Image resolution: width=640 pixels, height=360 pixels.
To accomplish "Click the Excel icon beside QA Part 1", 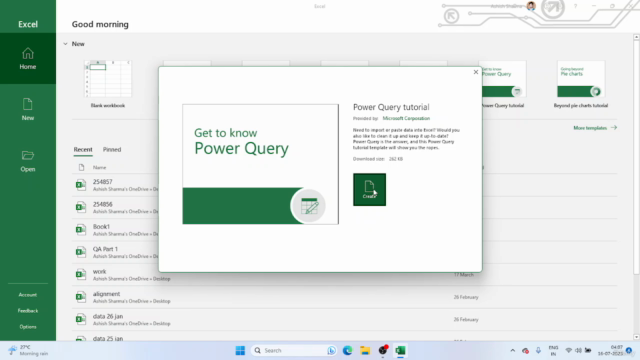I will tap(81, 252).
